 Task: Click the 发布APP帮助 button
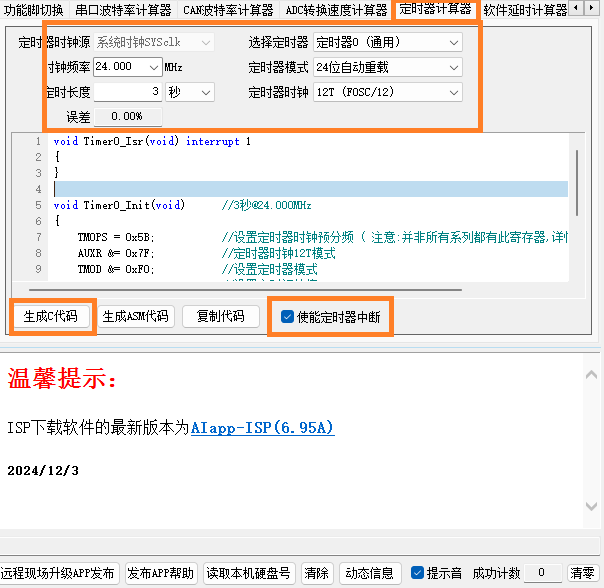161,573
